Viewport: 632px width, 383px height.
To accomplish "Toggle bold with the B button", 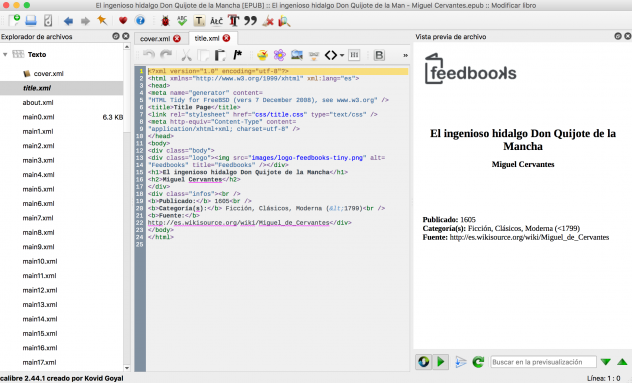I will (379, 55).
